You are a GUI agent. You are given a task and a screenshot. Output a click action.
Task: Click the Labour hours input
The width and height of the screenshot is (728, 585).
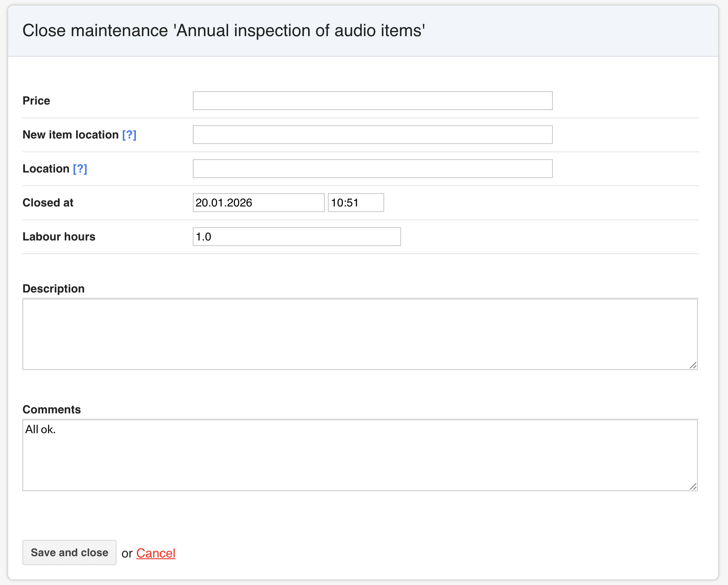[296, 237]
